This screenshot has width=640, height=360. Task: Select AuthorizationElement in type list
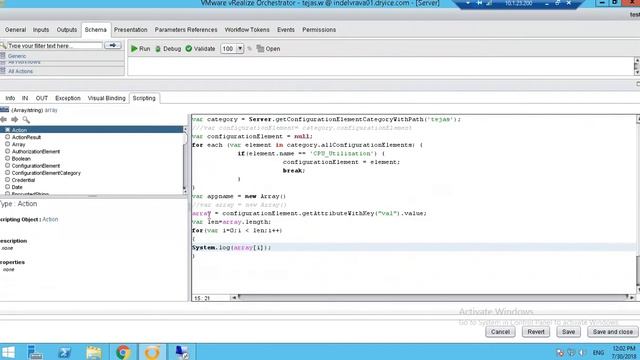click(36, 151)
